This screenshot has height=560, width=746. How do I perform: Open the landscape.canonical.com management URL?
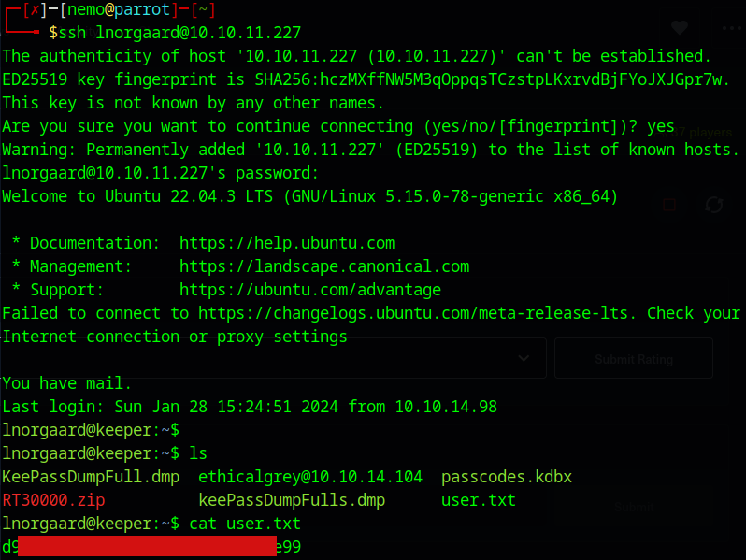coord(324,266)
